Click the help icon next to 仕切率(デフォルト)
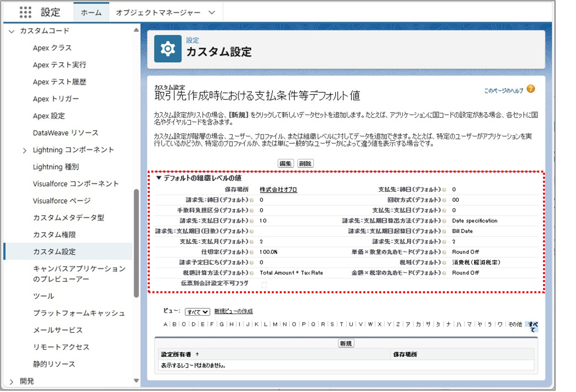This screenshot has width=576, height=392. point(252,252)
